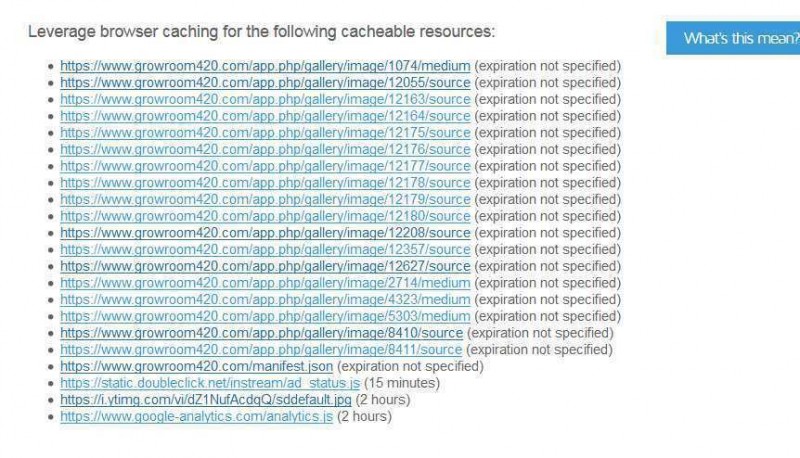800x458 pixels.
Task: Click gallery image 12627/source link
Action: click(x=265, y=266)
